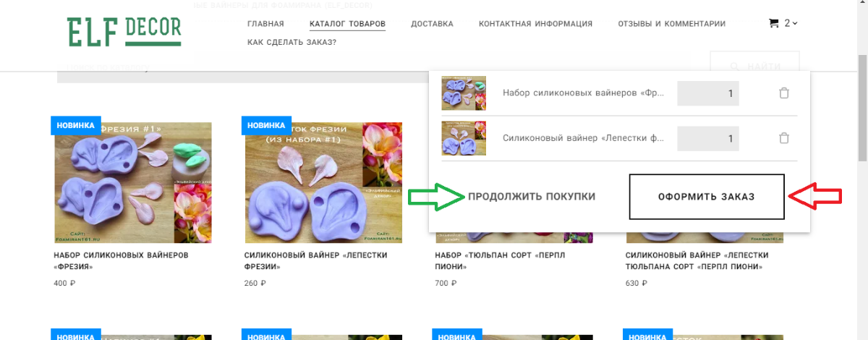Open Отзывы и комментарии page
Image resolution: width=868 pixels, height=340 pixels.
672,24
